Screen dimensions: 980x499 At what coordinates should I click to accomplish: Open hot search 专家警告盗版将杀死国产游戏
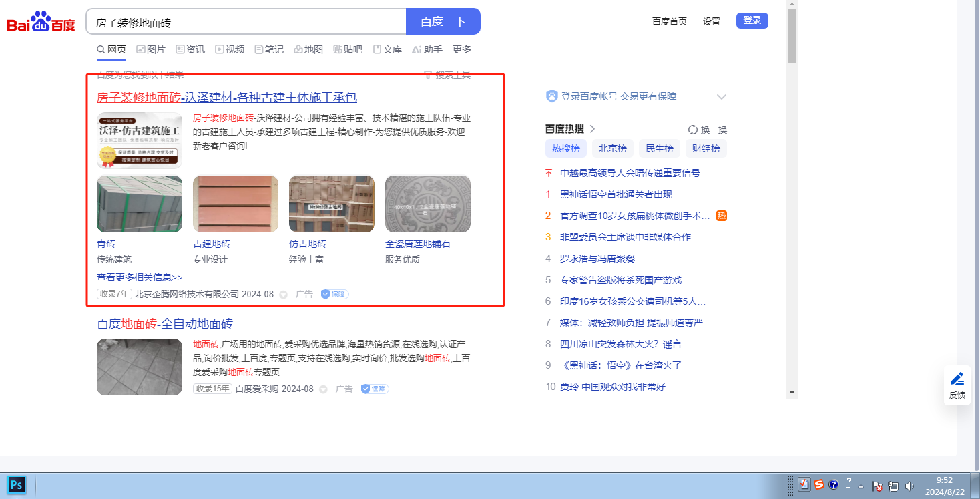click(x=621, y=280)
